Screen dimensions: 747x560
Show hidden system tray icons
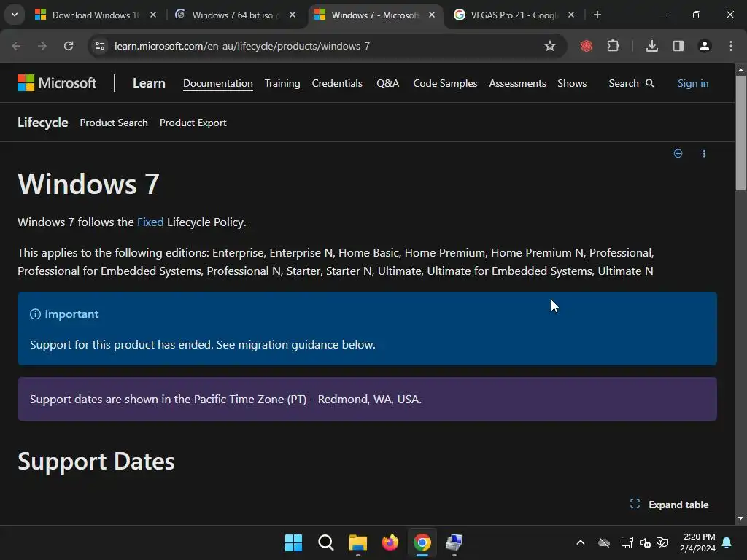tap(580, 542)
